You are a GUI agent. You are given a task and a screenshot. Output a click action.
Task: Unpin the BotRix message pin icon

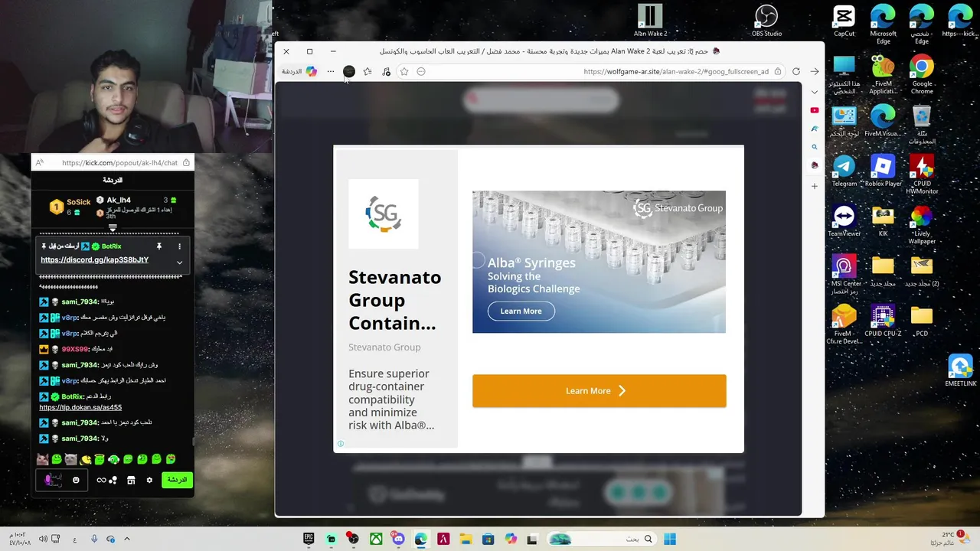coord(159,246)
